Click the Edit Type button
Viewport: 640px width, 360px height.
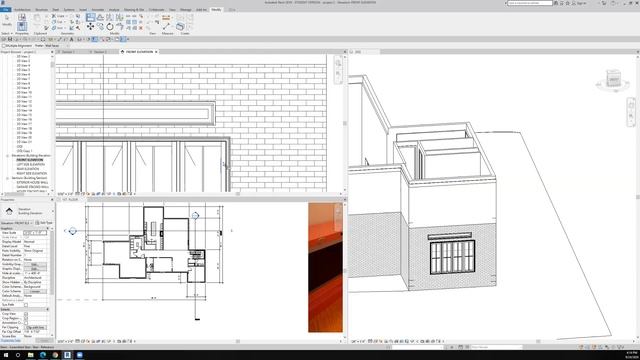coord(44,223)
